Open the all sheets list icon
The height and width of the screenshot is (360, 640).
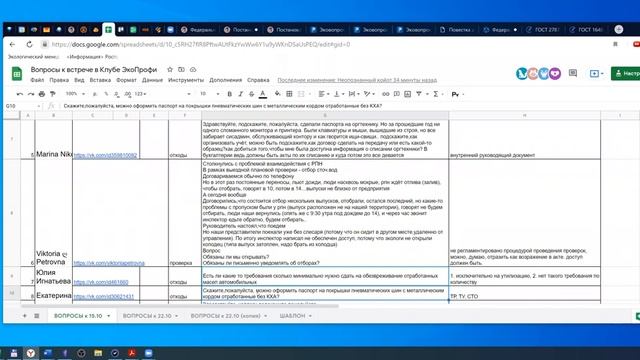pyautogui.click(x=36, y=316)
